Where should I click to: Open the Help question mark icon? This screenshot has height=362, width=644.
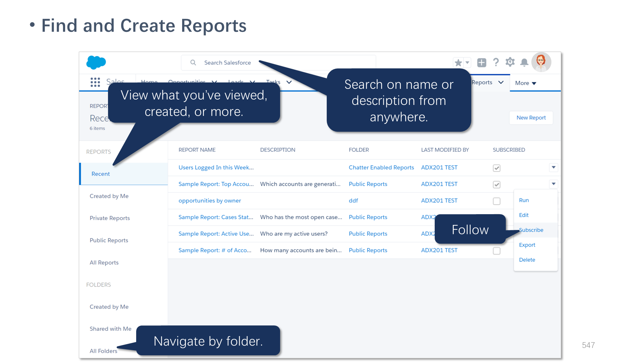496,62
